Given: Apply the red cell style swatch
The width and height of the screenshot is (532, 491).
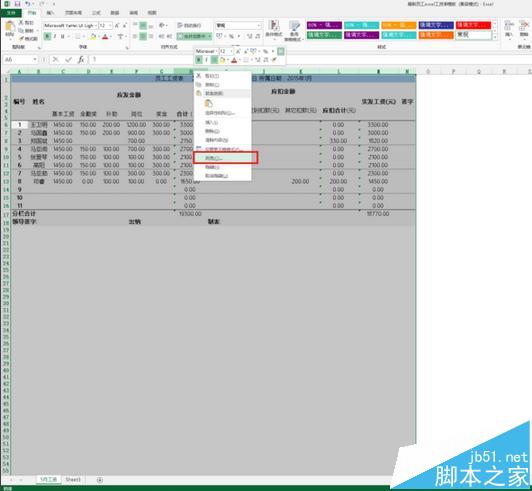Looking at the screenshot, I should [x=473, y=25].
